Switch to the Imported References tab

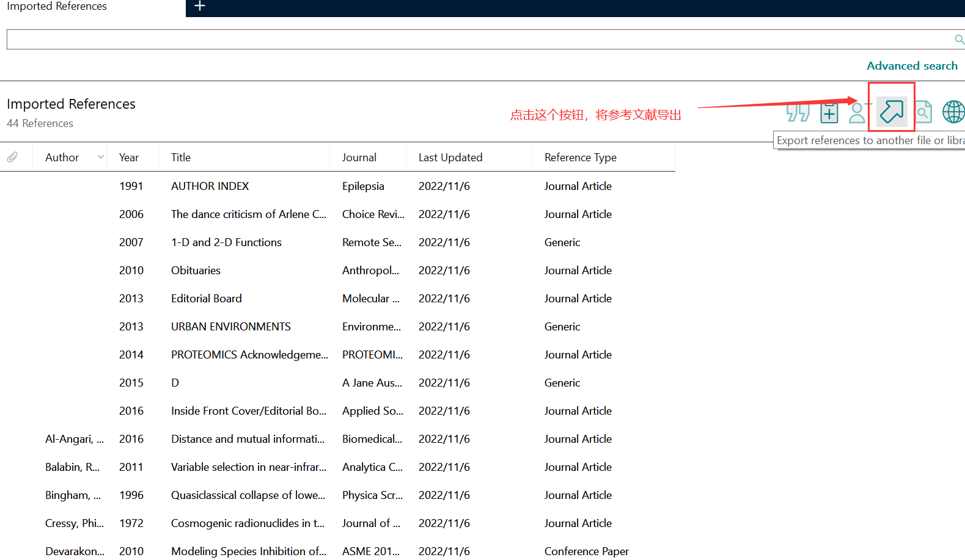57,6
